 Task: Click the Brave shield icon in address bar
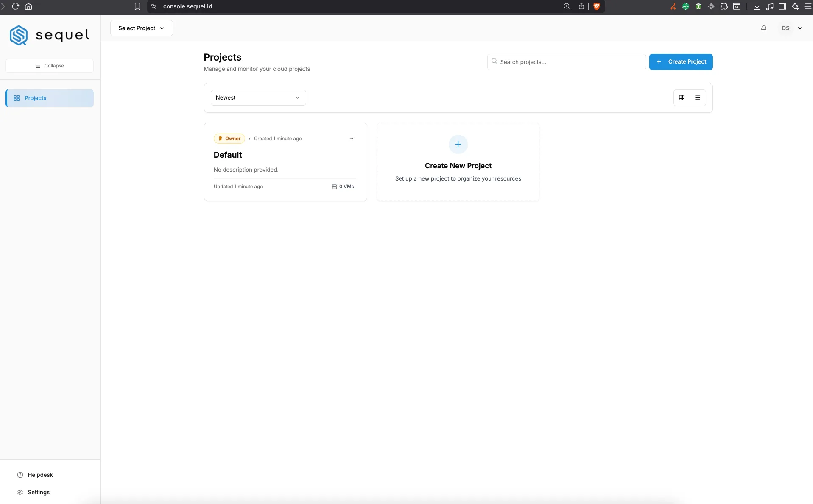596,6
